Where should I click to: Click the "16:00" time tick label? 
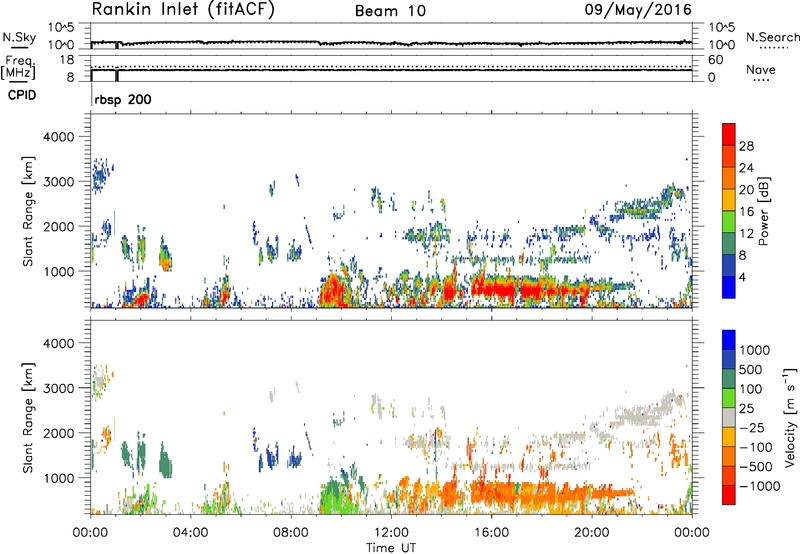[491, 533]
